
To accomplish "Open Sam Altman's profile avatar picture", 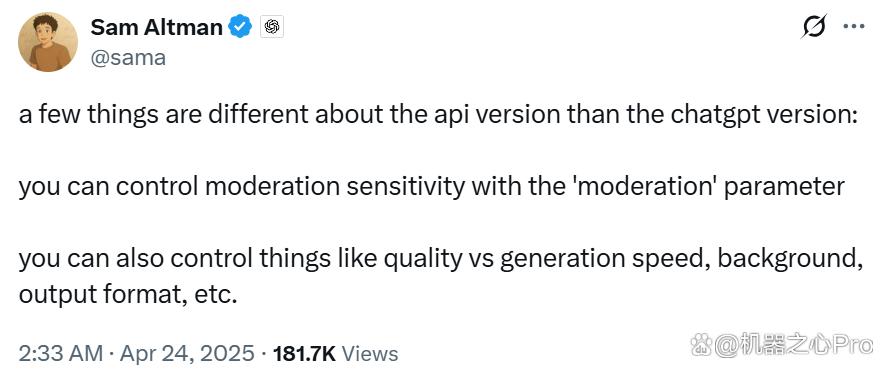I will tap(48, 42).
